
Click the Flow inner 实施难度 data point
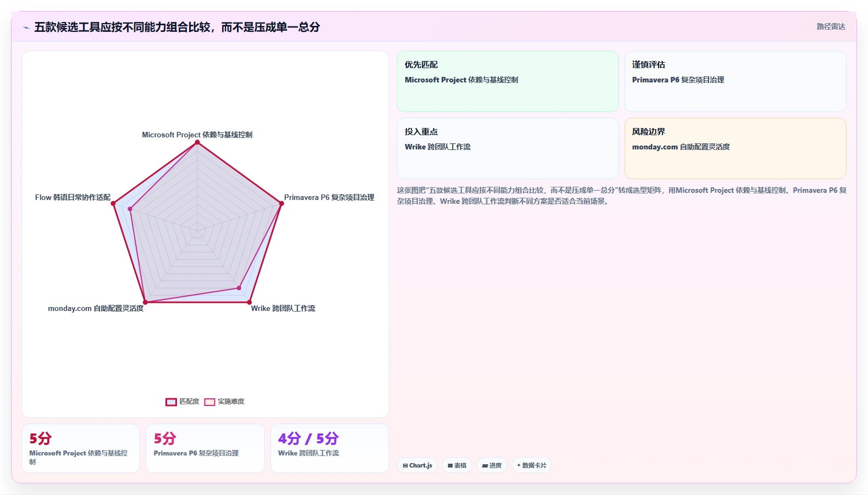[x=130, y=209]
